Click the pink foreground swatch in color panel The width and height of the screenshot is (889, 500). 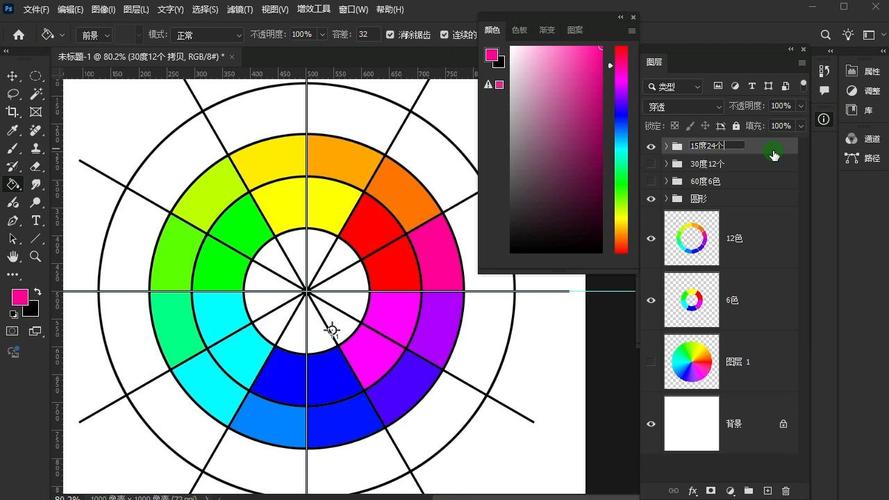click(x=492, y=55)
